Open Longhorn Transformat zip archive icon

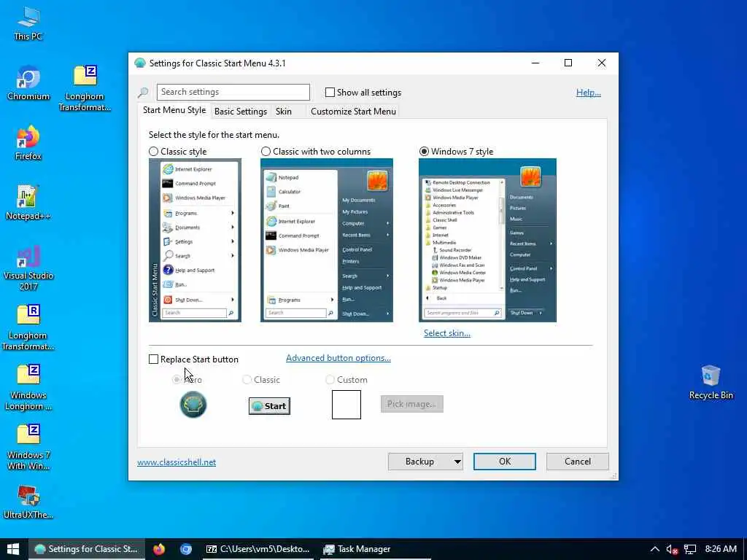85,88
